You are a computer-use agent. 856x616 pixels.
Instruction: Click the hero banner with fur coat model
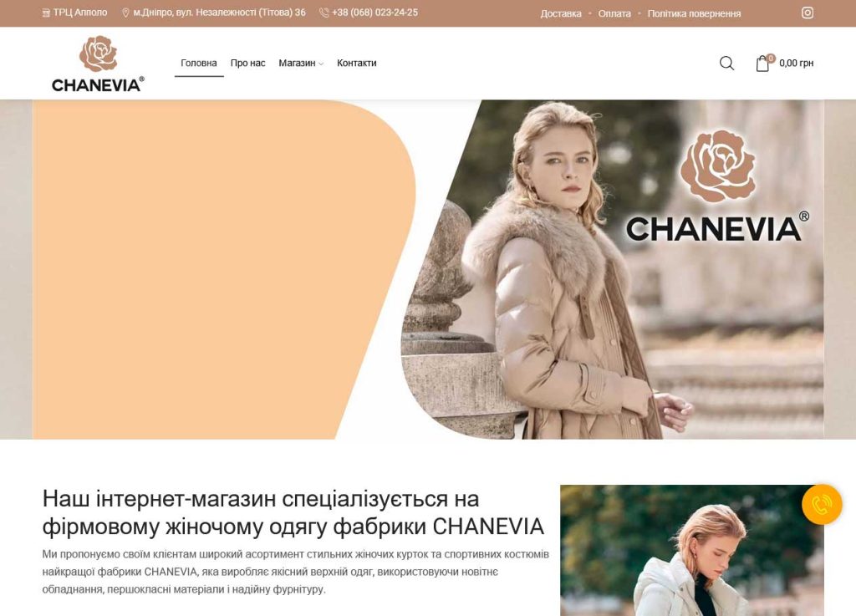428,269
